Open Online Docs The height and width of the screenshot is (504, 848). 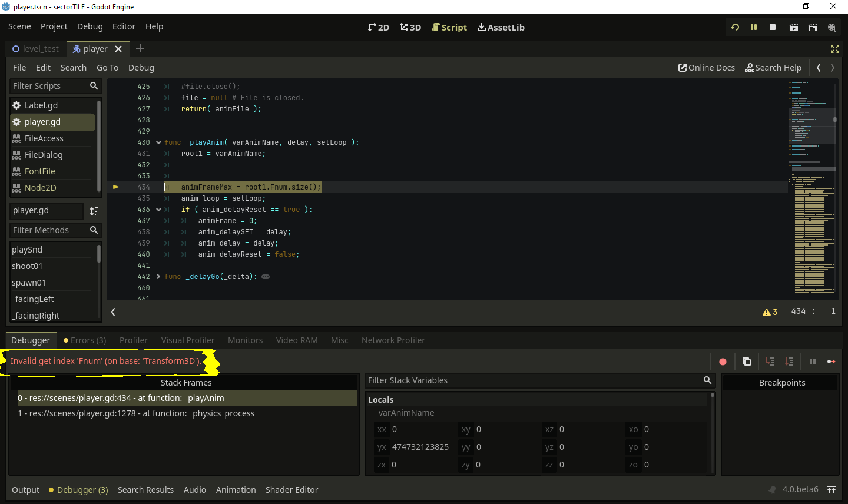click(707, 68)
